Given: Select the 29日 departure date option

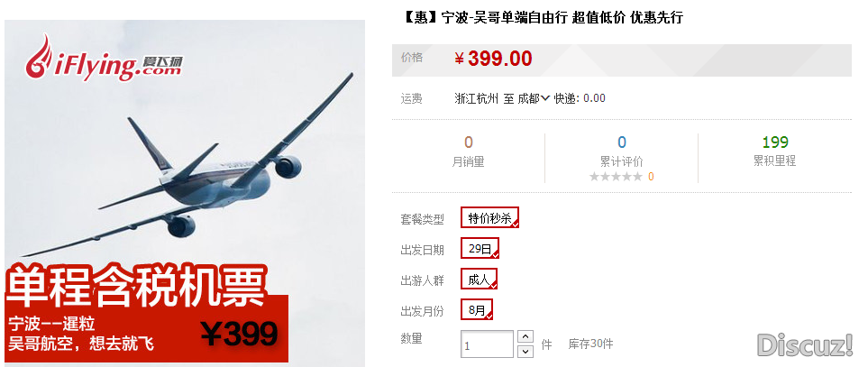Looking at the screenshot, I should 480,248.
